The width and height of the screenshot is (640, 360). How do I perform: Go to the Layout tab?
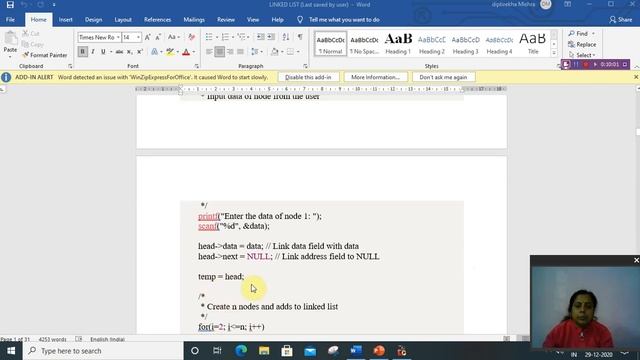[x=123, y=20]
